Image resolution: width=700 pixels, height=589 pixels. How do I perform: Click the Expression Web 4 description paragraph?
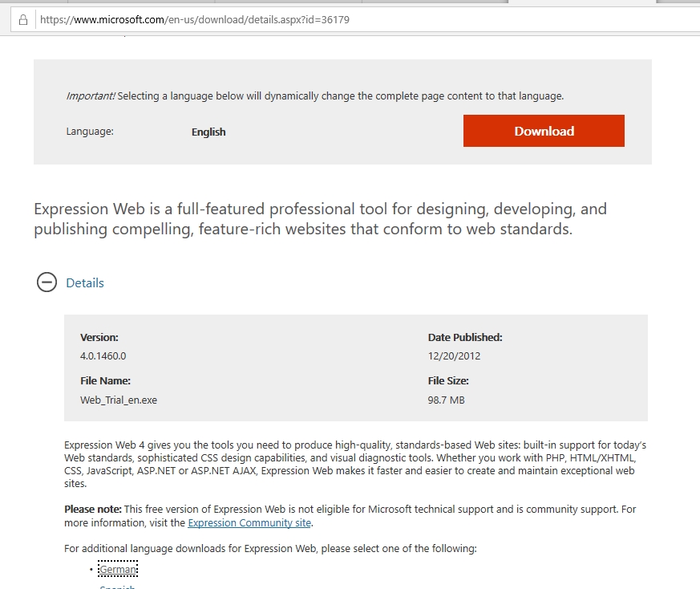tap(355, 465)
